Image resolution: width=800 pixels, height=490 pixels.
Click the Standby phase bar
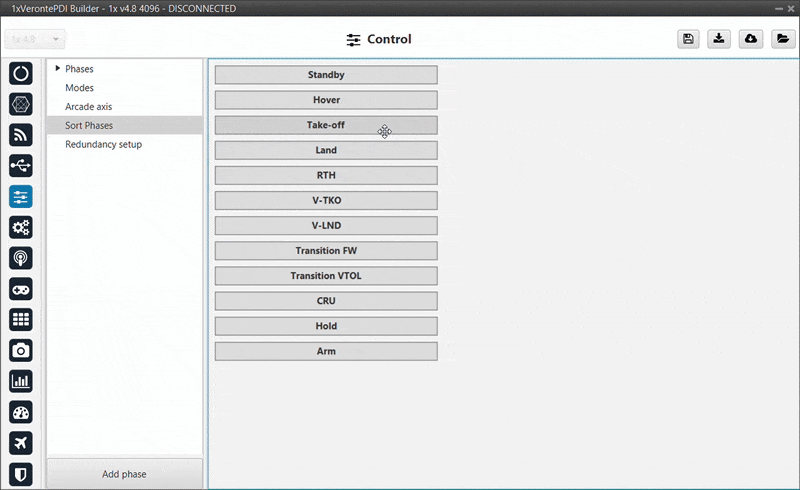[x=326, y=75]
